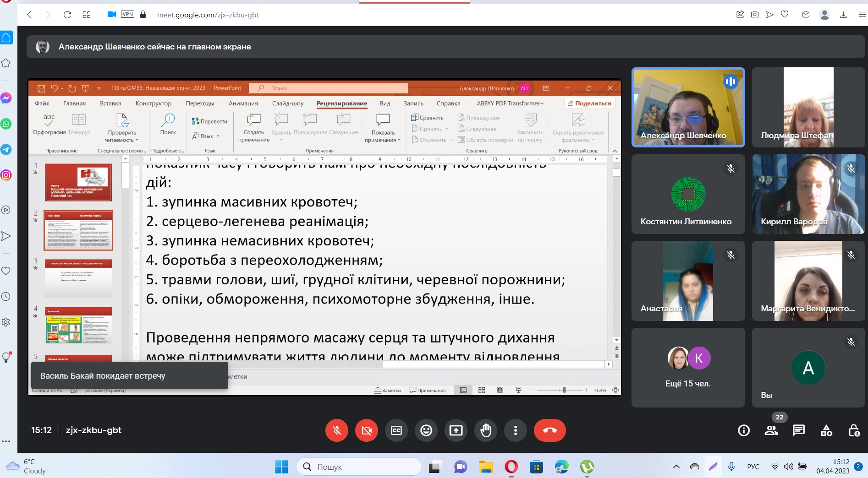The height and width of the screenshot is (478, 868).
Task: Click the Поиск search box in PowerPoint
Action: click(328, 88)
